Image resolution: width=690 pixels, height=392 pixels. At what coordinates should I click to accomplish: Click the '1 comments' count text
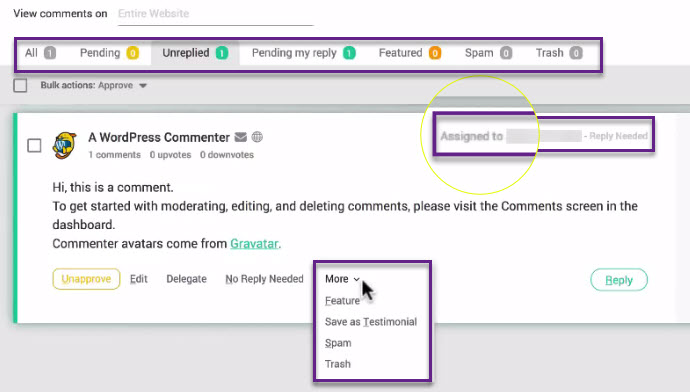tap(114, 155)
